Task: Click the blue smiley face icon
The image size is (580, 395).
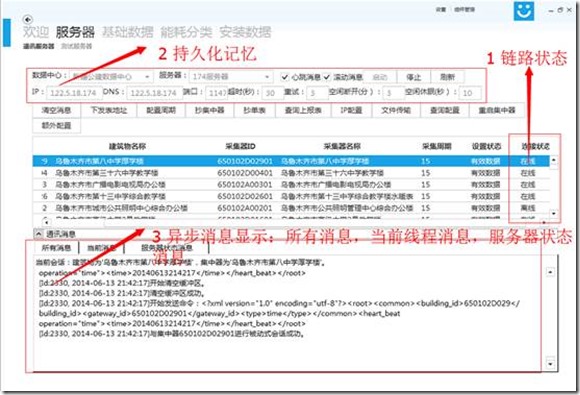Action: click(x=524, y=11)
